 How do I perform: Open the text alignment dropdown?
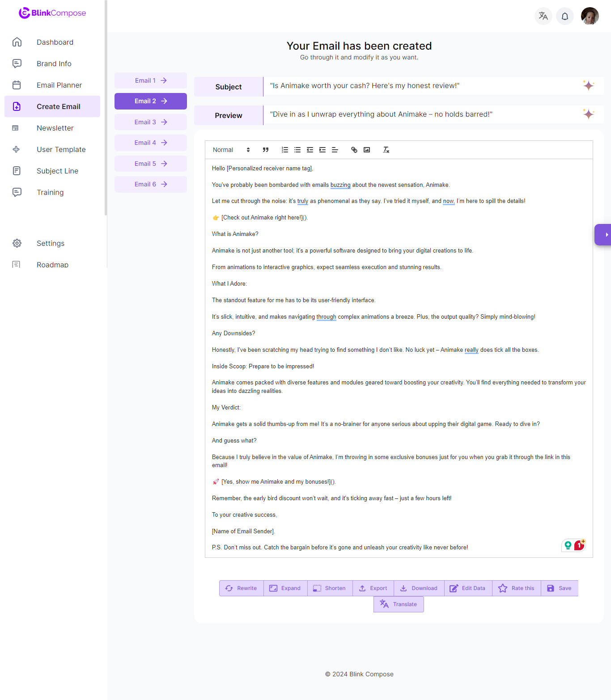335,150
